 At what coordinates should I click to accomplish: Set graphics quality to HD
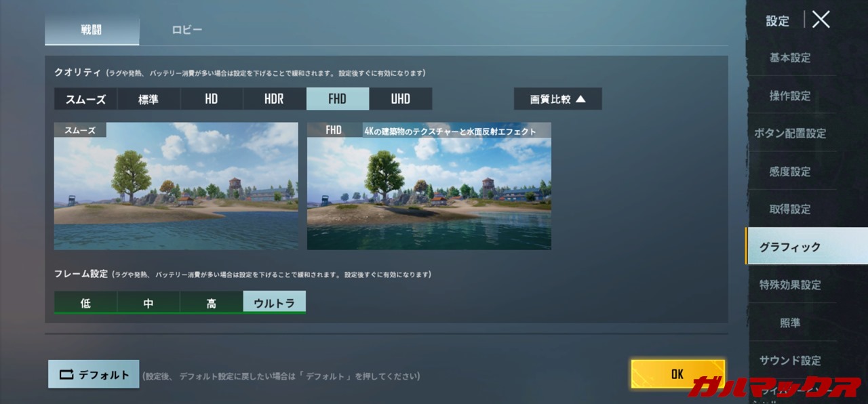(212, 99)
